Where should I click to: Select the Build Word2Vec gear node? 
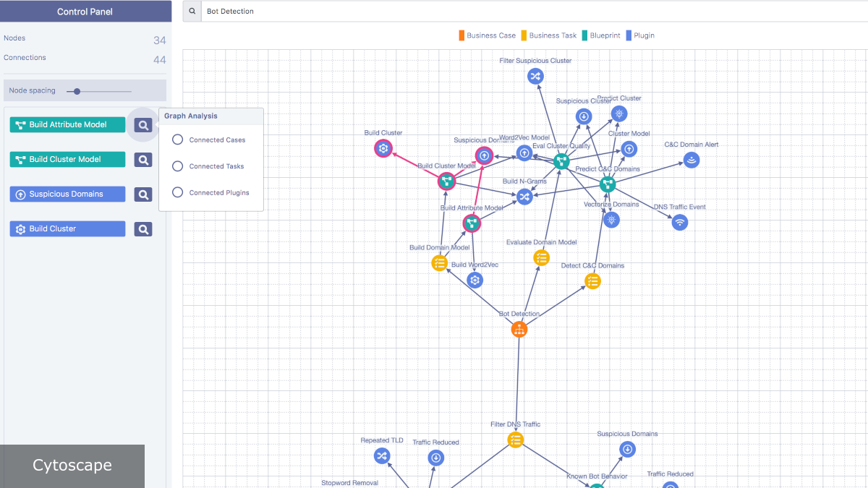[475, 281]
